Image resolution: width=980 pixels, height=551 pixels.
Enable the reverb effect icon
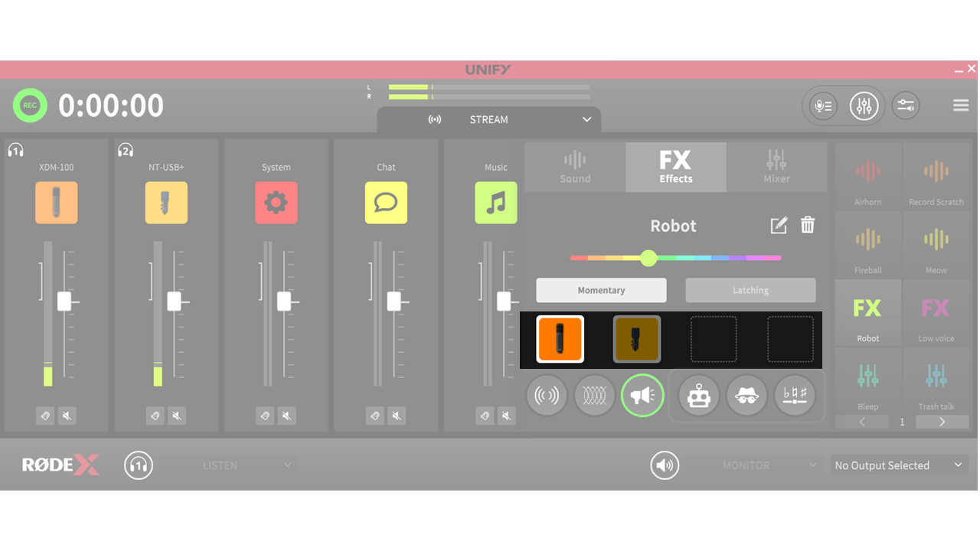pyautogui.click(x=547, y=396)
